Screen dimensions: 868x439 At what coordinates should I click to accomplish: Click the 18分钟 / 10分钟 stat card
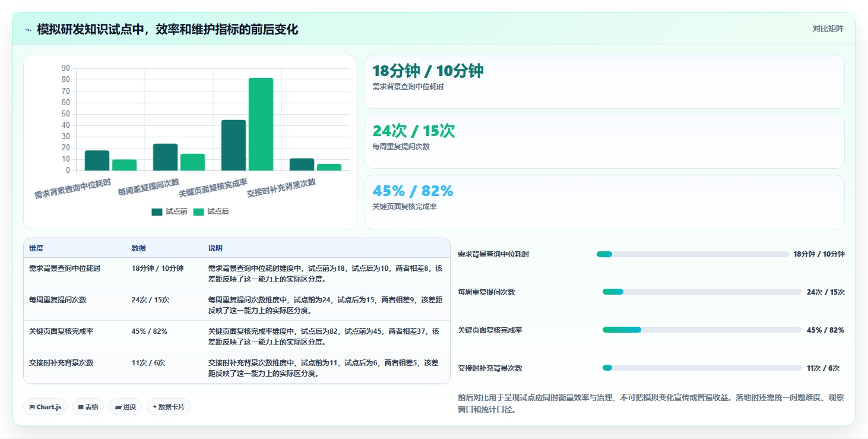tap(604, 82)
